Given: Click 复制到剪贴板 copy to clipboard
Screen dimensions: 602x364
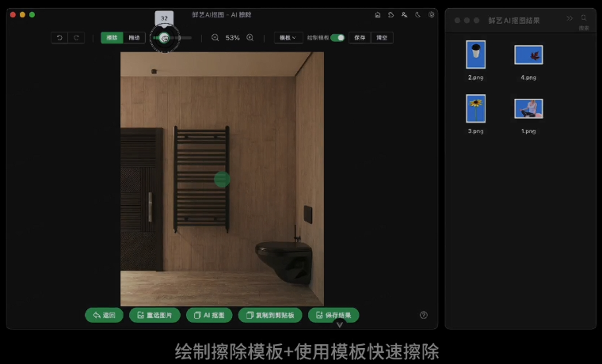Looking at the screenshot, I should pos(270,315).
